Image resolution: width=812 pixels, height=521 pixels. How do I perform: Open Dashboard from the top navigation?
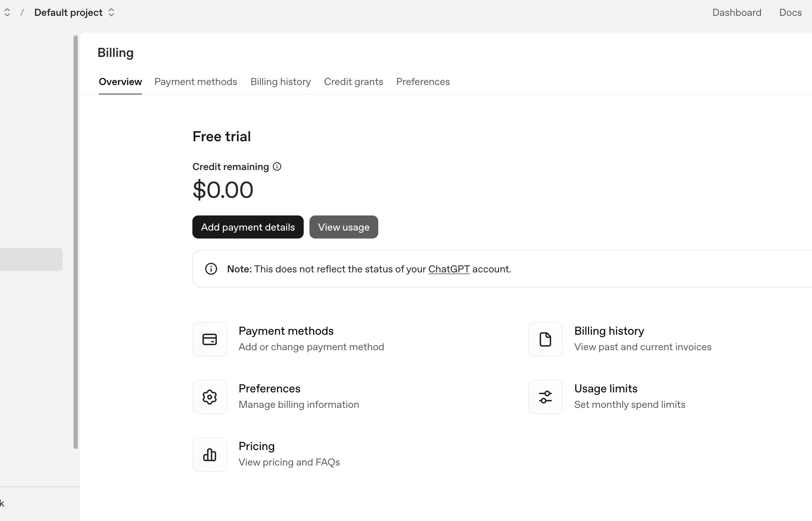(737, 13)
